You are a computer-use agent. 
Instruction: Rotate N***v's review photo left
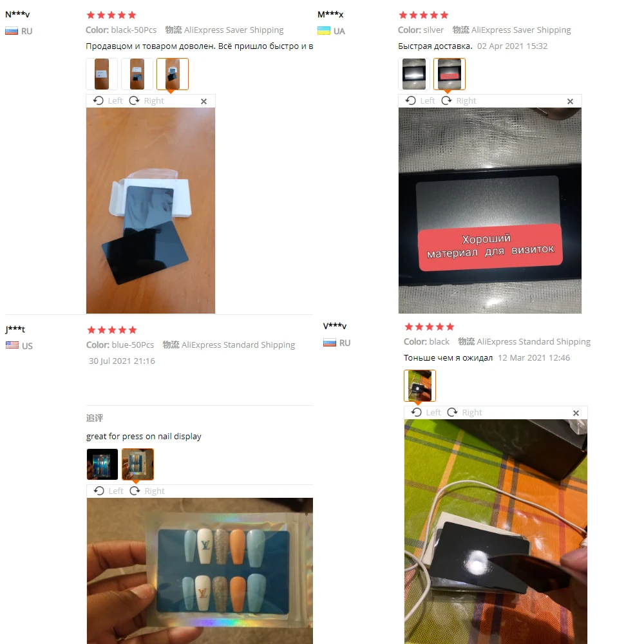pyautogui.click(x=108, y=100)
